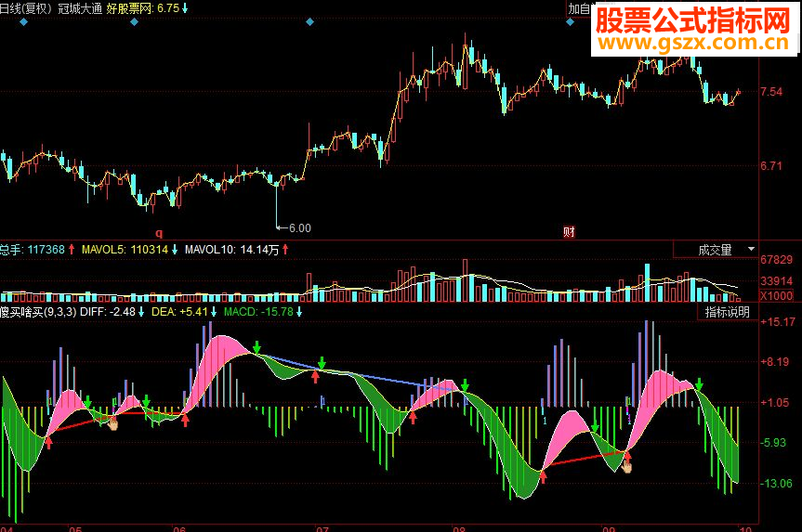Click the red q marker below candlesticks

click(159, 233)
